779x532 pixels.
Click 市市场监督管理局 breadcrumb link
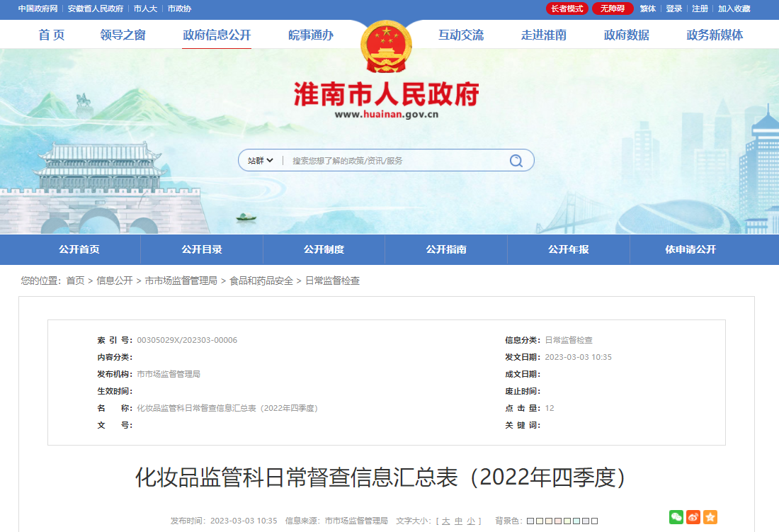pyautogui.click(x=181, y=281)
